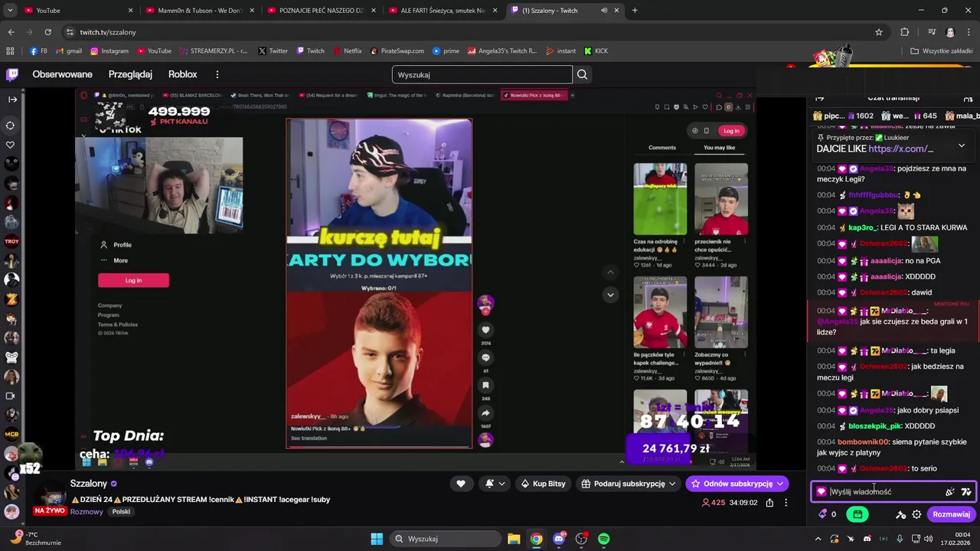The image size is (980, 551).
Task: Open the taskbar clock showing 00:04
Action: [x=957, y=539]
